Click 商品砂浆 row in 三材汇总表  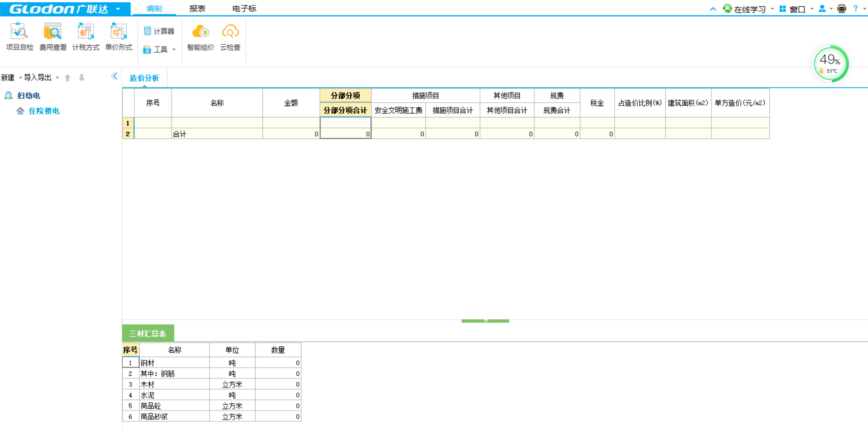click(211, 416)
